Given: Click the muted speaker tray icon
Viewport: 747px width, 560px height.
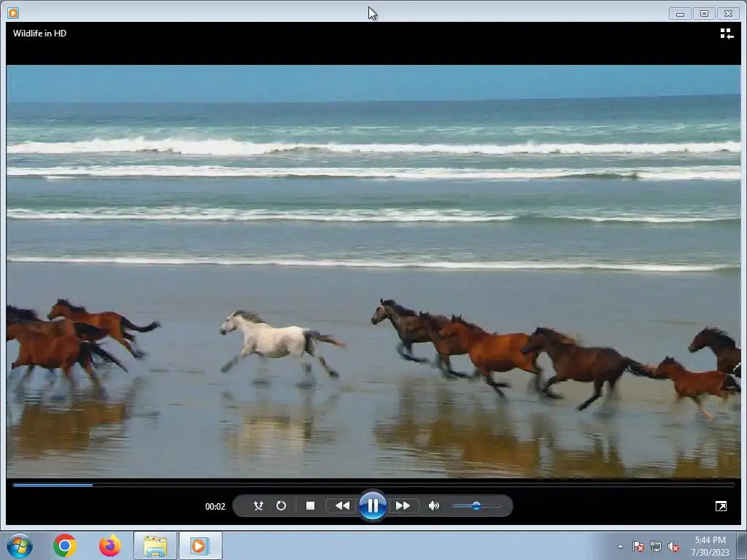Looking at the screenshot, I should coord(673,546).
